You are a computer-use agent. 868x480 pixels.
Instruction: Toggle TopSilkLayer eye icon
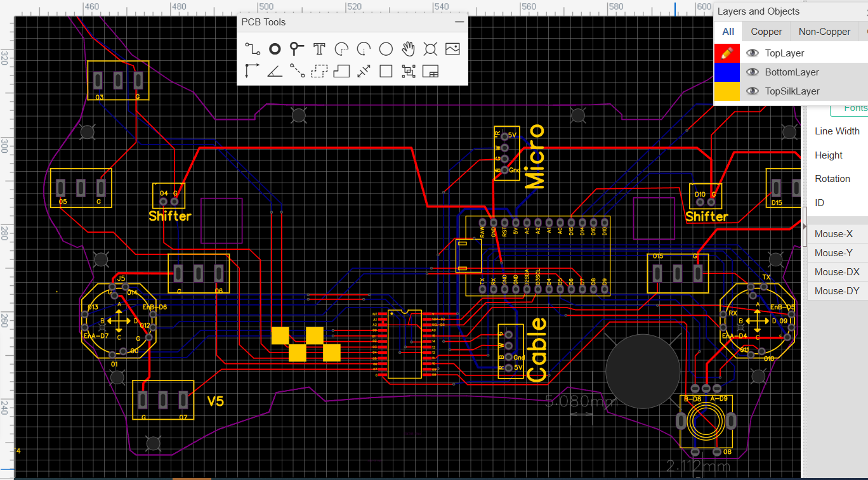point(753,91)
